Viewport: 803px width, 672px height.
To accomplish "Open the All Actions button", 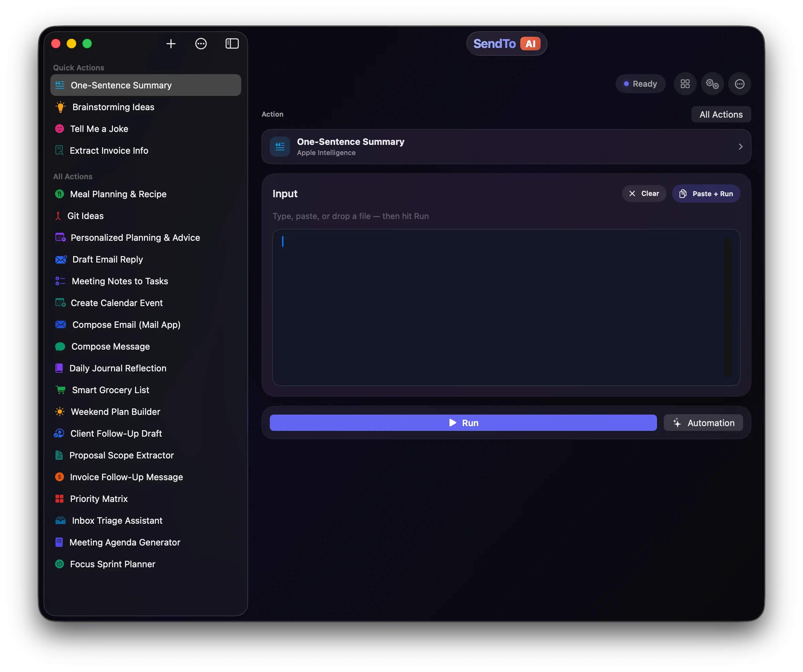I will tap(721, 115).
